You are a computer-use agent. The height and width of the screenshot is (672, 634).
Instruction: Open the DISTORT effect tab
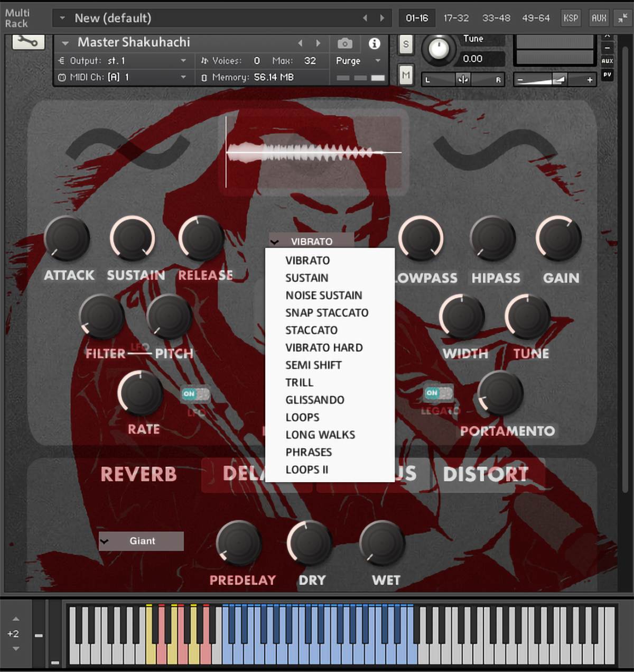[x=486, y=474]
